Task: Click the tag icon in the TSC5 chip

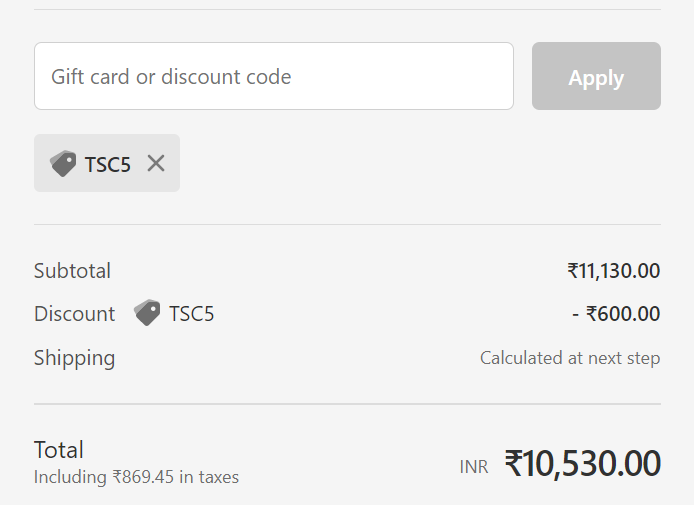Action: 63,163
